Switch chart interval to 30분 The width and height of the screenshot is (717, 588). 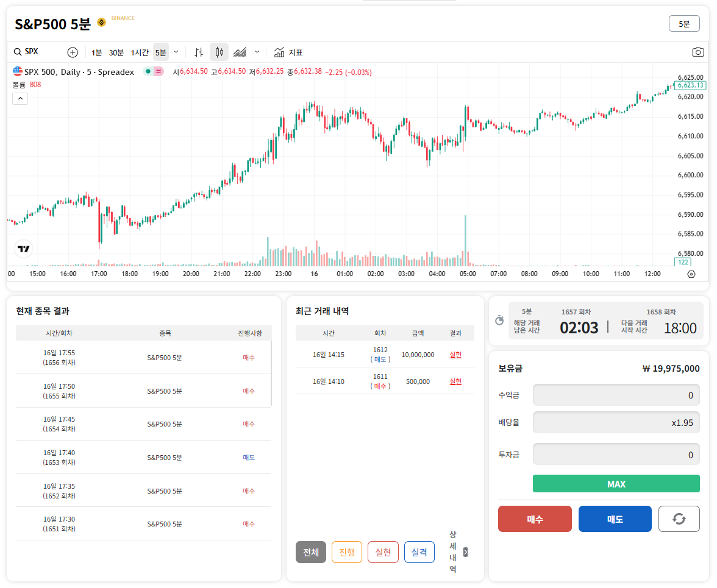coord(116,52)
